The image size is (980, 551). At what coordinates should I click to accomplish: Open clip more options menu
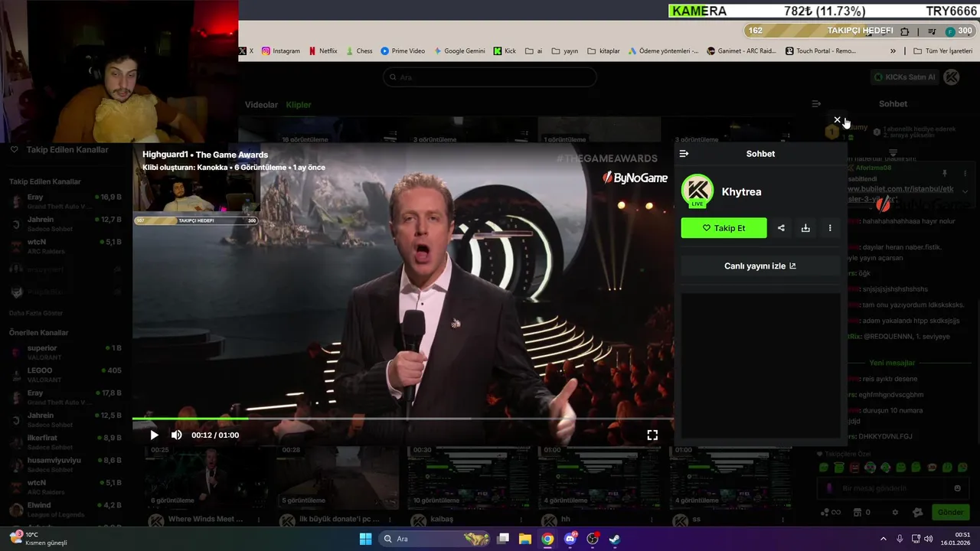(830, 228)
